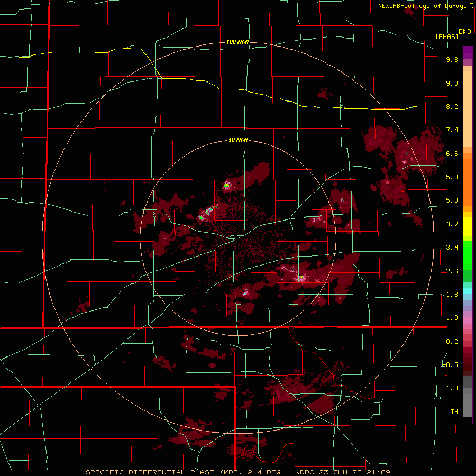476x476 pixels.
Task: Select the 100 NMI range ring label
Action: pyautogui.click(x=237, y=42)
